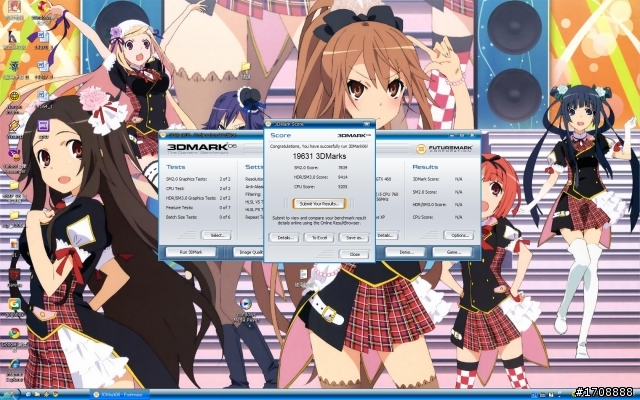Open the Internet Explorer desktop icon
Image resolution: width=640 pixels, height=400 pixels.
[14, 364]
